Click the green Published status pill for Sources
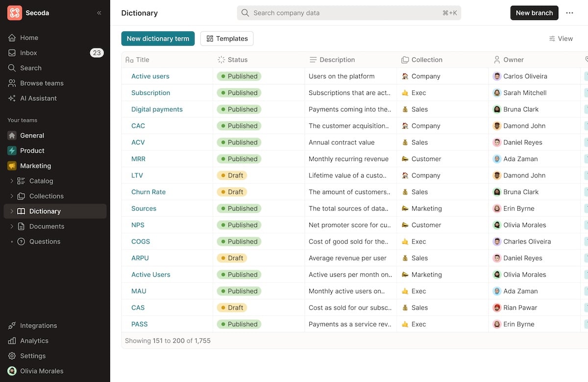The width and height of the screenshot is (588, 382). pos(239,208)
